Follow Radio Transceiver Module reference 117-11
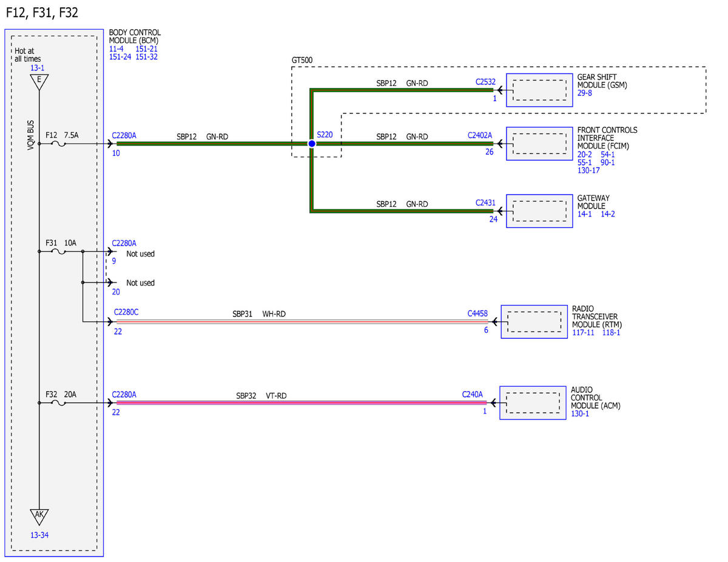Viewport: 728px width, 562px height. [x=584, y=332]
